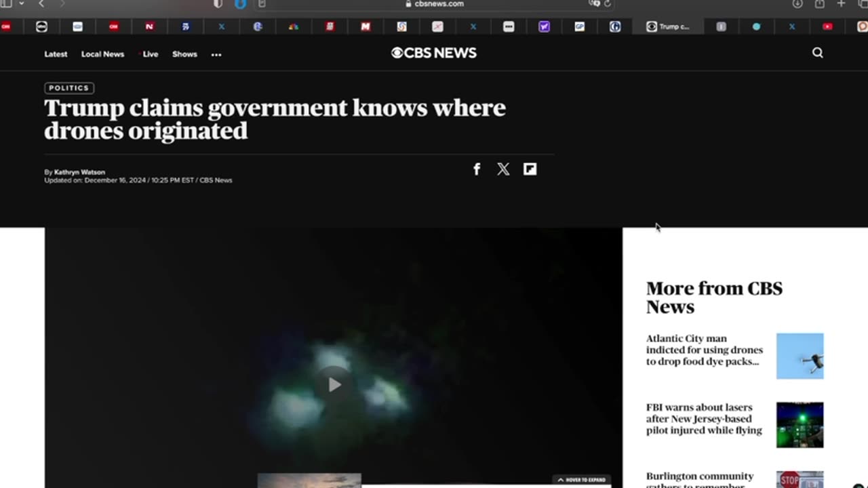This screenshot has width=868, height=488.
Task: Open the Latest nav link
Action: 56,54
